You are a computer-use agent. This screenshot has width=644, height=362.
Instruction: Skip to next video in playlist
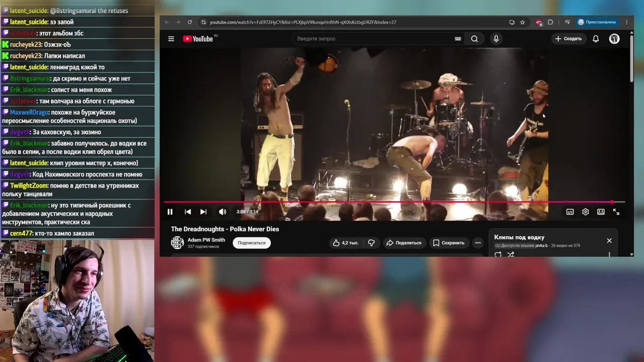pyautogui.click(x=203, y=212)
